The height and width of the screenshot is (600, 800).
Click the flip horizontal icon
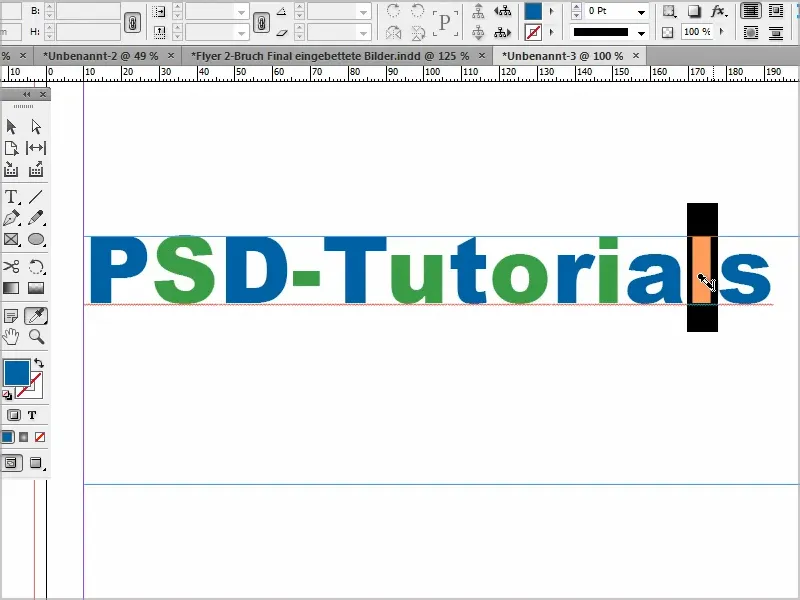[393, 33]
